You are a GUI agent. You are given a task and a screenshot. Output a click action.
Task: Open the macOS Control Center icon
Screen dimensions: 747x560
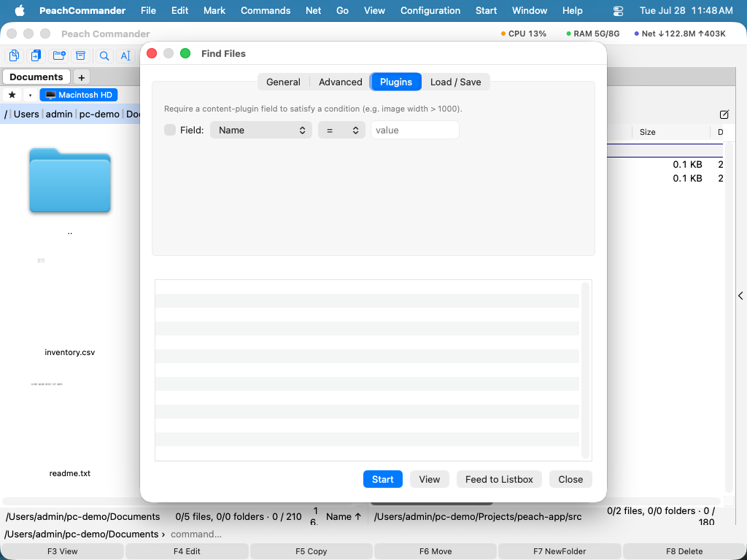618,10
